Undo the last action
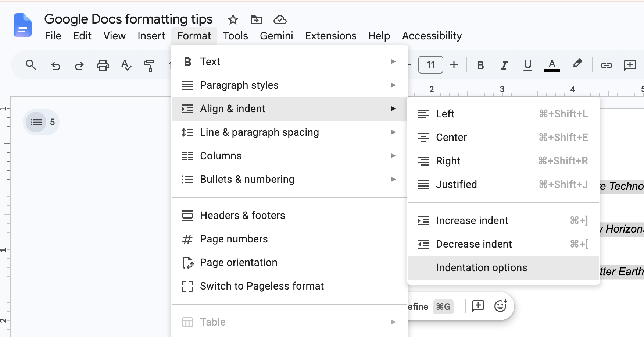 click(56, 65)
